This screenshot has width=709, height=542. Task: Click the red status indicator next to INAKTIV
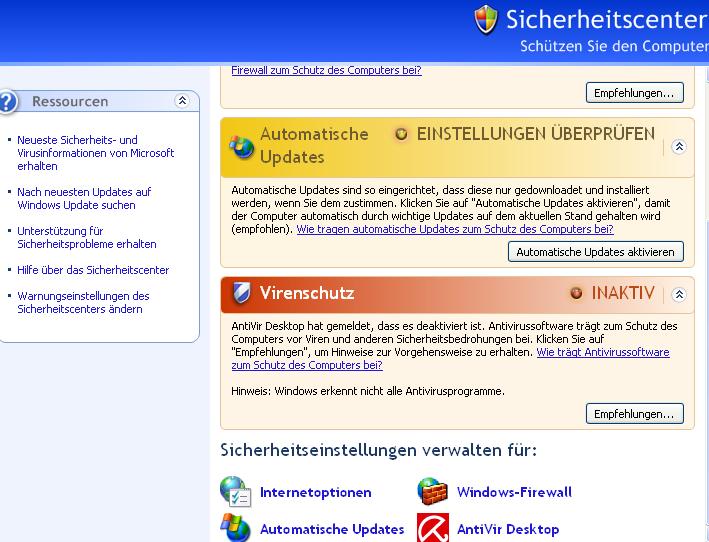[x=576, y=293]
